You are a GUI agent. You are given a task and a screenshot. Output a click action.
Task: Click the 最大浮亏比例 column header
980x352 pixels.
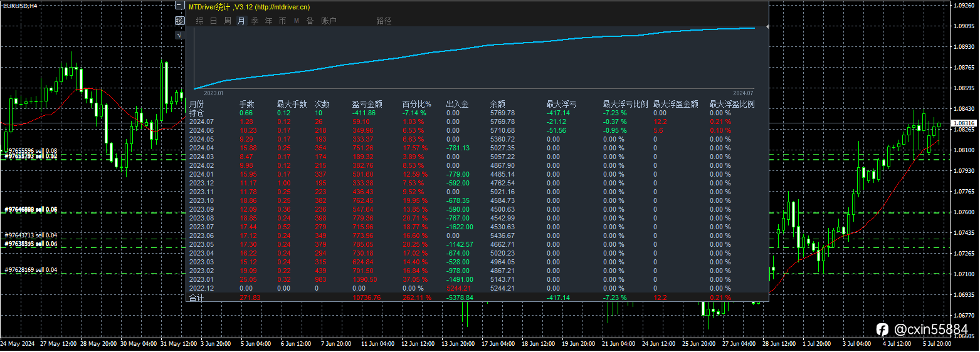point(625,105)
